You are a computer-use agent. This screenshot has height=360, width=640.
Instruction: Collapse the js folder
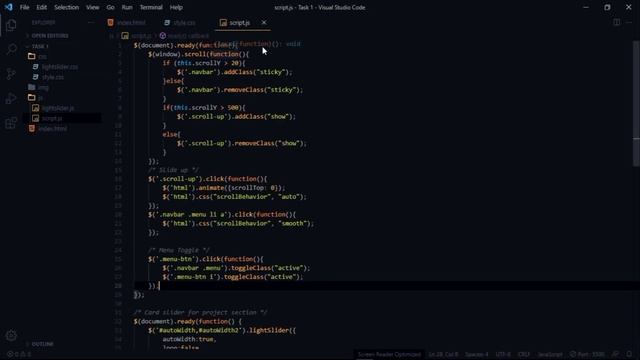point(36,98)
